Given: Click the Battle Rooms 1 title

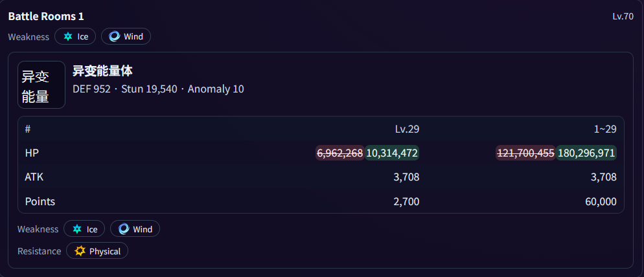Looking at the screenshot, I should pos(46,16).
